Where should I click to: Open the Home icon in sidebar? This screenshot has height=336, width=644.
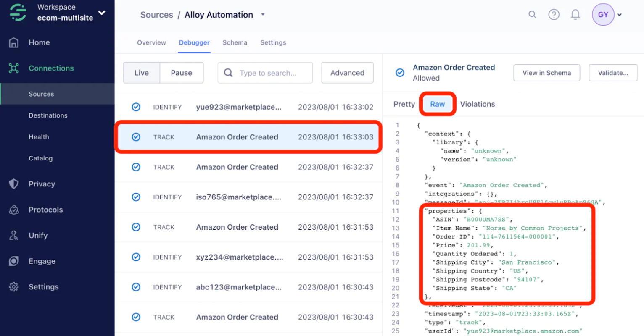pyautogui.click(x=14, y=42)
